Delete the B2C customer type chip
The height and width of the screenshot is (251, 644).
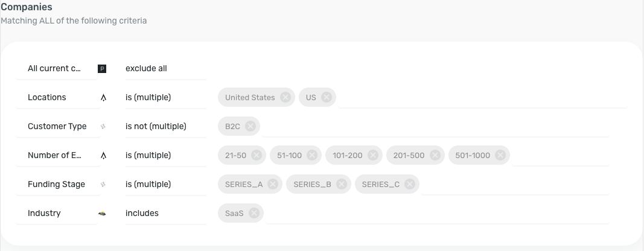(250, 126)
